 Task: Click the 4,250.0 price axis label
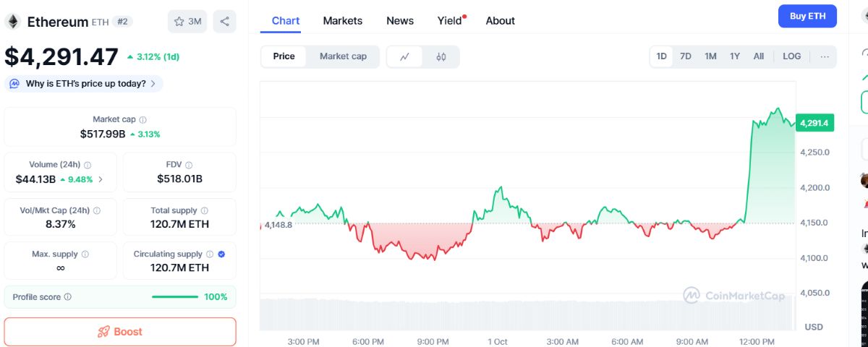[814, 153]
